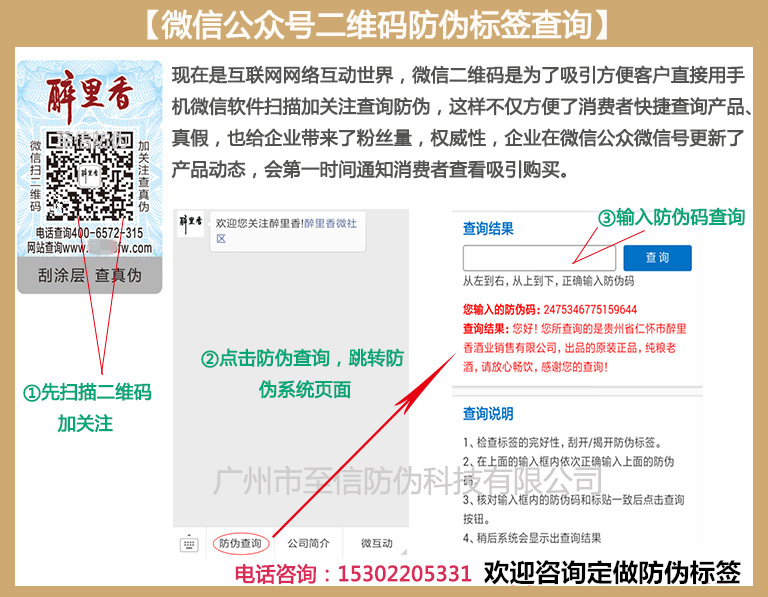Click the 刮涂层 查真伪 scratch area
This screenshot has width=768, height=597.
click(90, 275)
